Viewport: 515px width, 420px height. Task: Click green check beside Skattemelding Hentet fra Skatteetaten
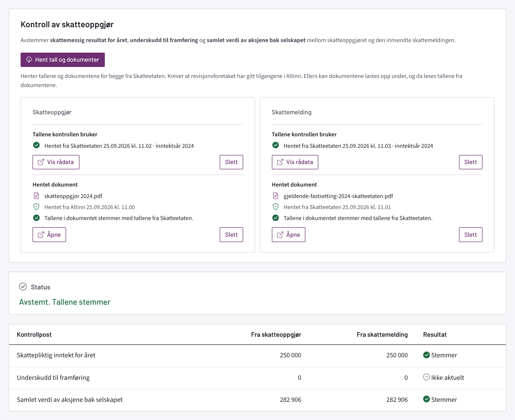[275, 145]
